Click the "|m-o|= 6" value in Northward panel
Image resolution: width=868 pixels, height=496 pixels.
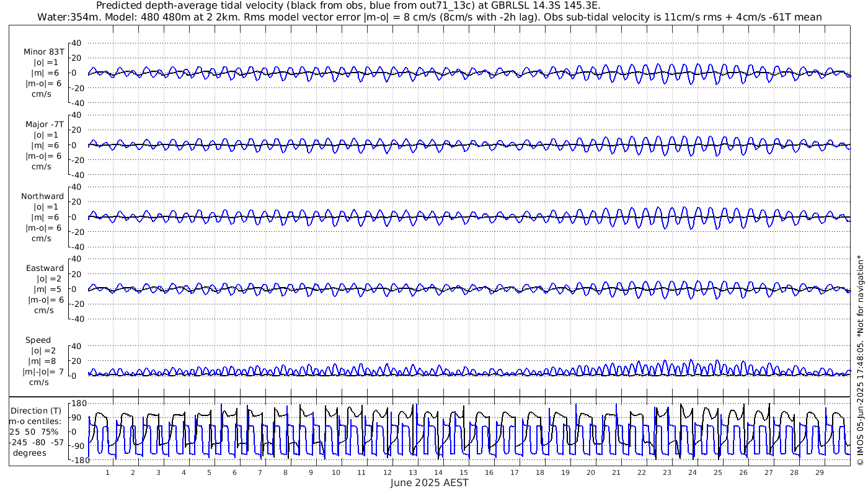pyautogui.click(x=43, y=228)
